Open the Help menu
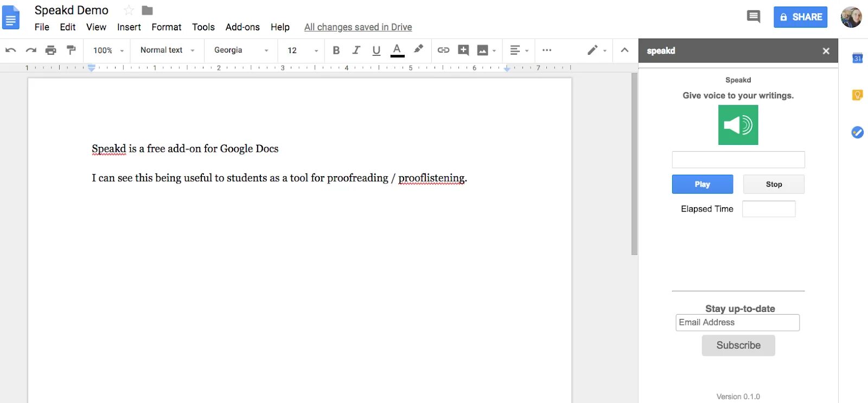Image resolution: width=868 pixels, height=403 pixels. [280, 27]
